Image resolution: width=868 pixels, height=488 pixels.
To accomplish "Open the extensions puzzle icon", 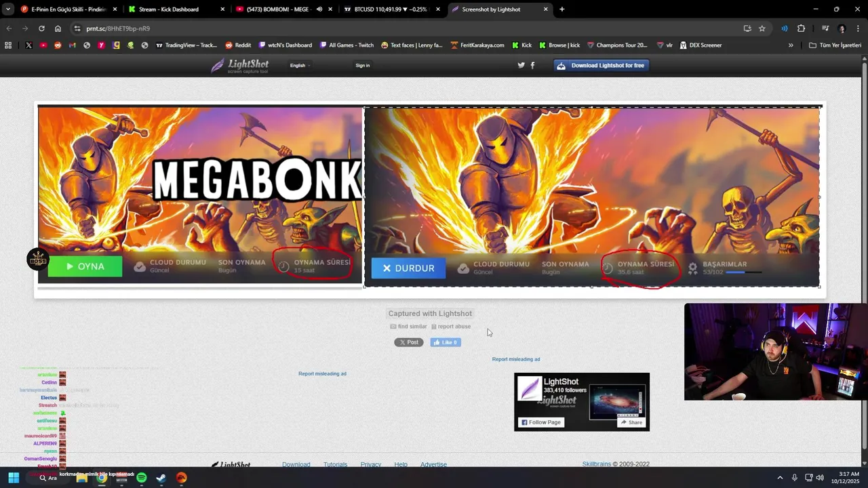I will coord(801,28).
